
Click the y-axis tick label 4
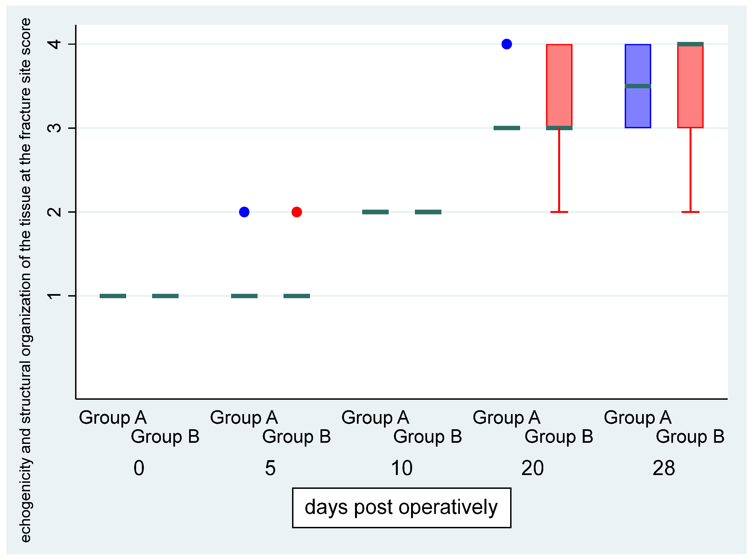click(55, 44)
